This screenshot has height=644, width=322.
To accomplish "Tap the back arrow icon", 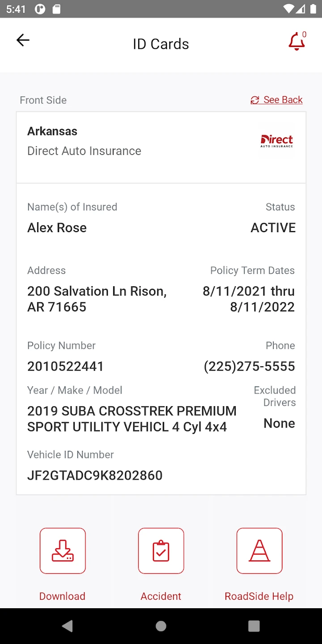I will pos(23,40).
